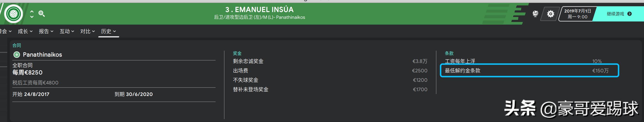Go to previous player with up chevron
This screenshot has width=644, height=122.
[32, 12]
